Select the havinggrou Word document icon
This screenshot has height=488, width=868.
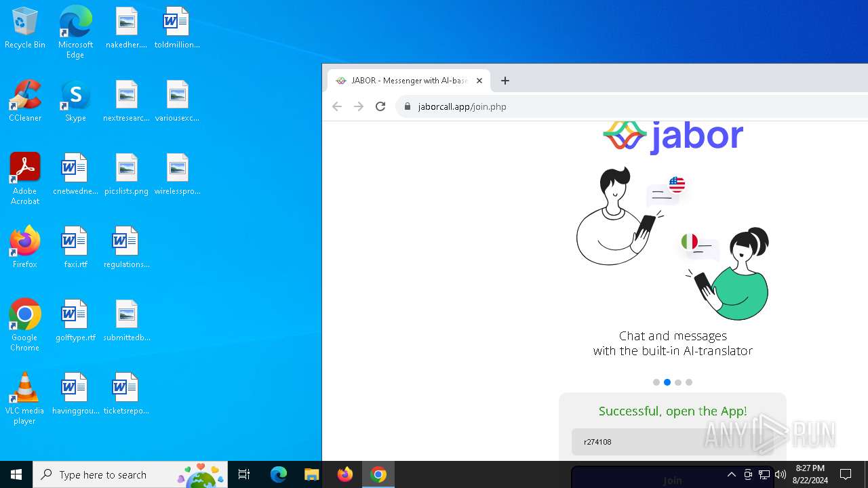pos(75,394)
